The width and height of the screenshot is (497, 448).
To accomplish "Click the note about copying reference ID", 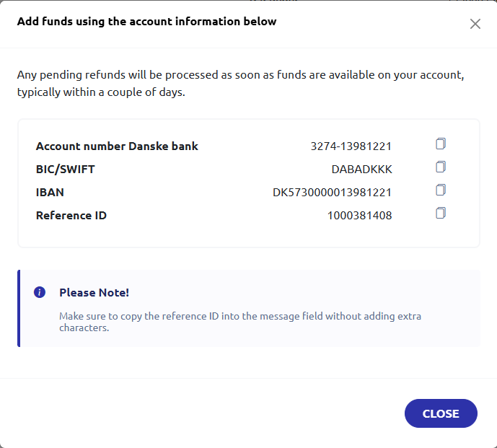I will (240, 322).
